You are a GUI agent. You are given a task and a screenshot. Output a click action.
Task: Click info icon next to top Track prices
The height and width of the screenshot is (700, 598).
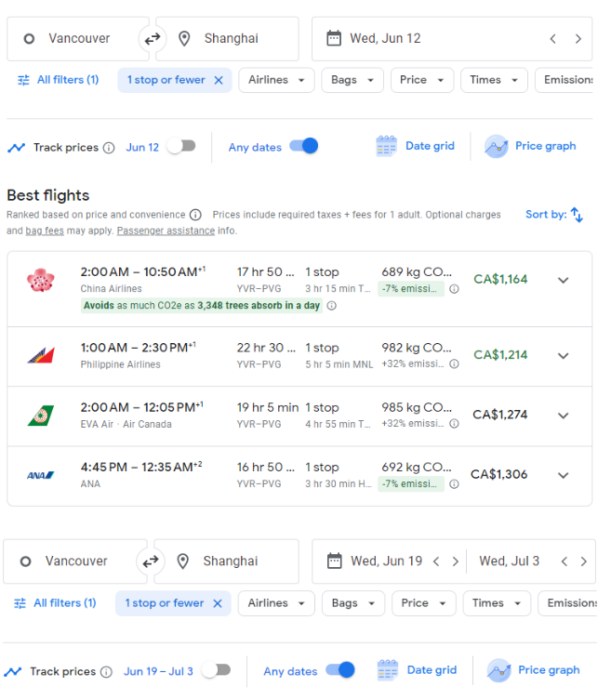[x=109, y=148]
